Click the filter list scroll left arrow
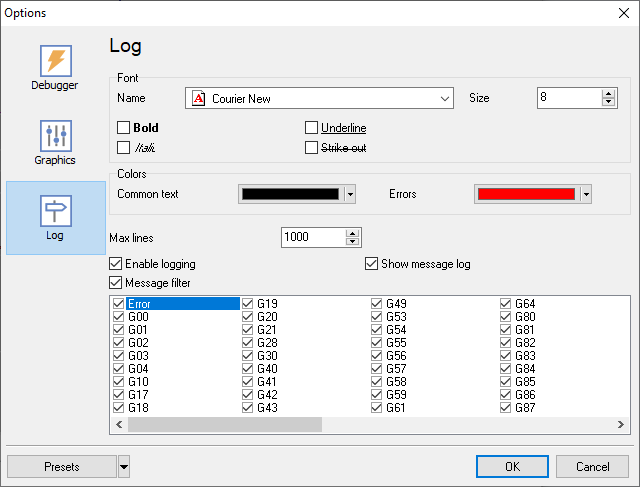The height and width of the screenshot is (487, 640). 119,425
